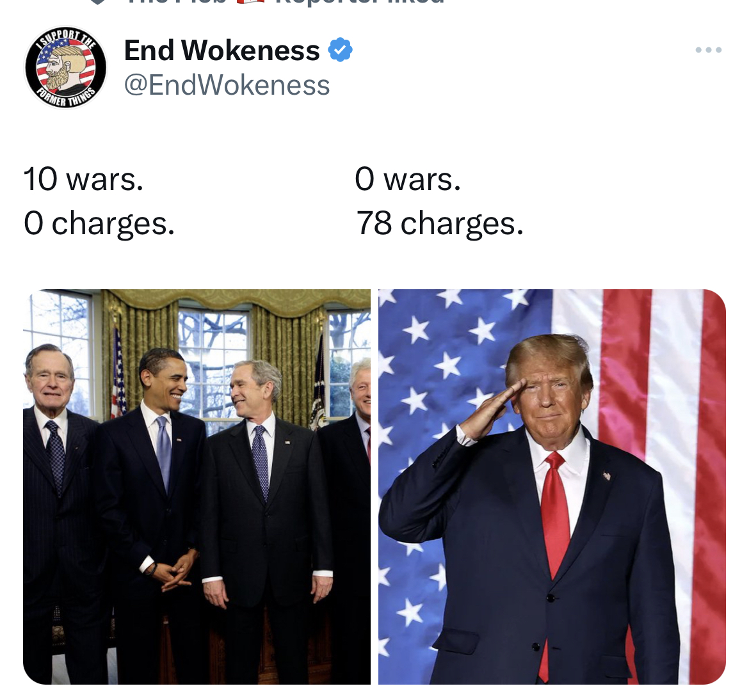Tap the small heart icon at top

[97, 2]
